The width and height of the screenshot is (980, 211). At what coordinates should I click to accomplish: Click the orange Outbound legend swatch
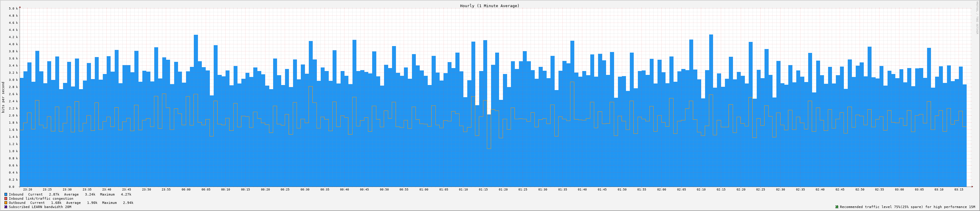(x=6, y=203)
